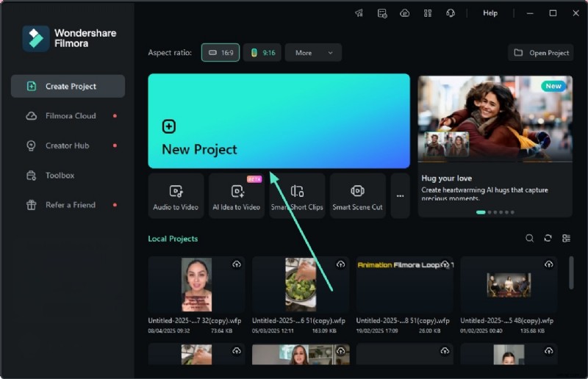Image resolution: width=588 pixels, height=379 pixels.
Task: Open project Untitled-2025-...8 51(copy).wfp
Action: 405,284
